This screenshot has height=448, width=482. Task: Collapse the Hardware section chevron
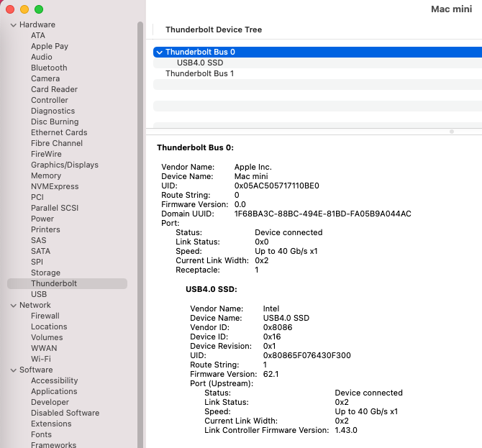(13, 25)
